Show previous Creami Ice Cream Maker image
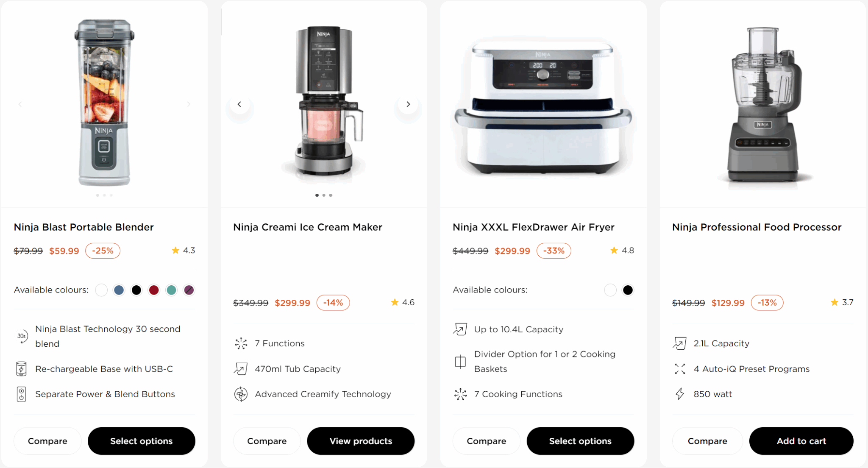Screen dimensions: 868x468 pyautogui.click(x=239, y=104)
